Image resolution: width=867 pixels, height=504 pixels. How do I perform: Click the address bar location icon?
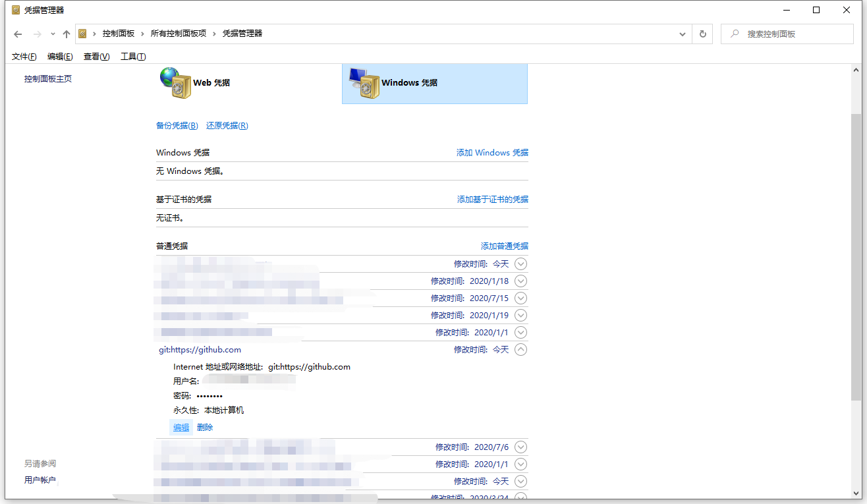(82, 34)
